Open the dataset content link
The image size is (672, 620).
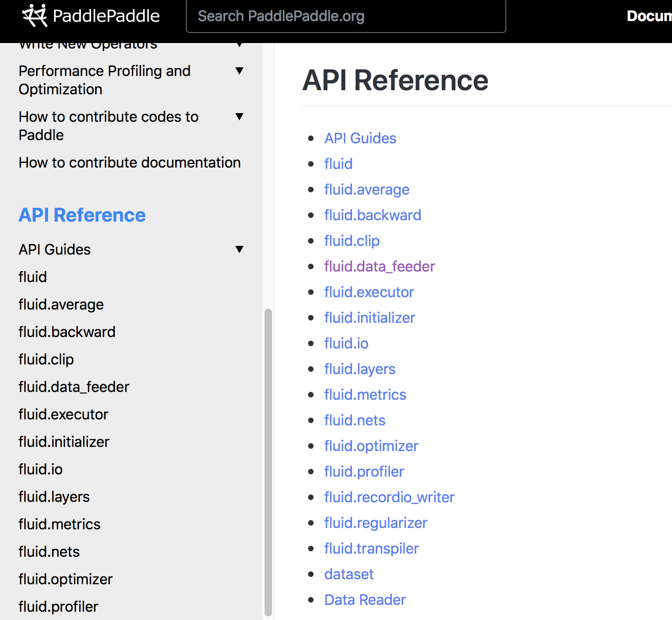pyautogui.click(x=349, y=574)
